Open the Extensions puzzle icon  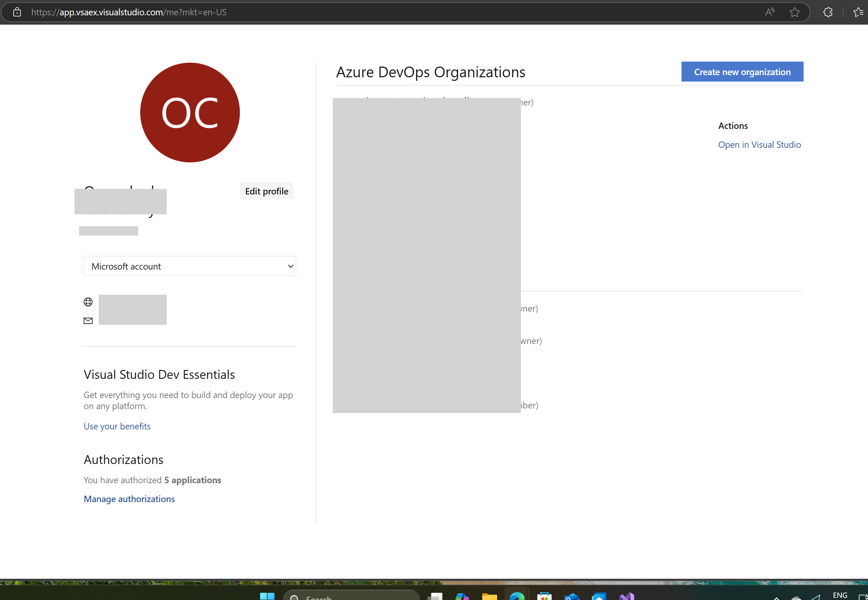point(827,12)
